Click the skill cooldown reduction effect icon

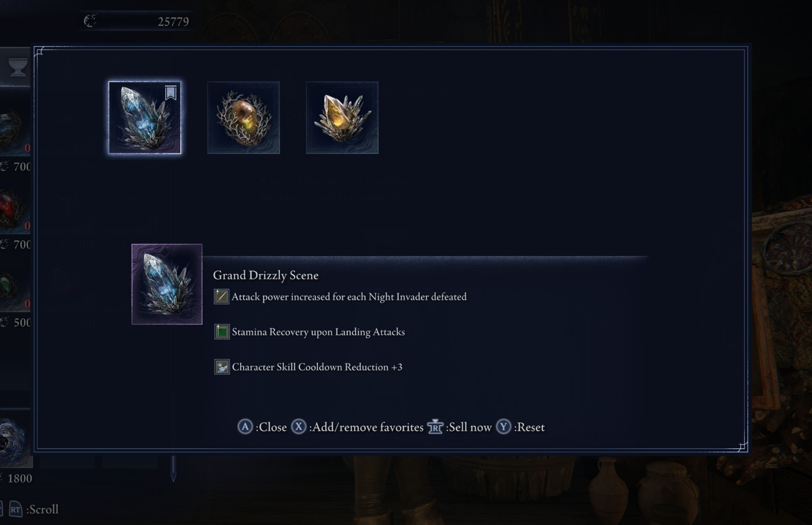click(x=222, y=367)
